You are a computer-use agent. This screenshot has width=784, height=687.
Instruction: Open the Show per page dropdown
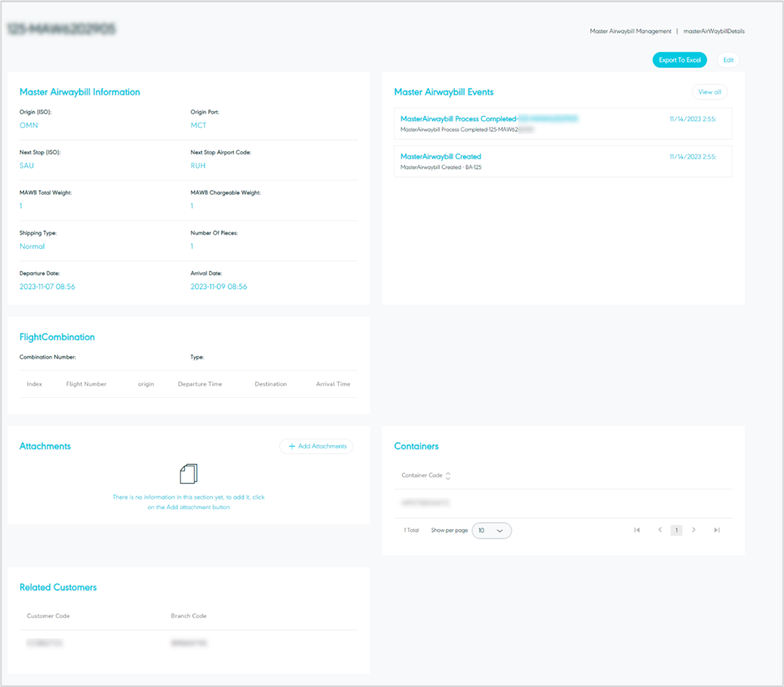(491, 530)
